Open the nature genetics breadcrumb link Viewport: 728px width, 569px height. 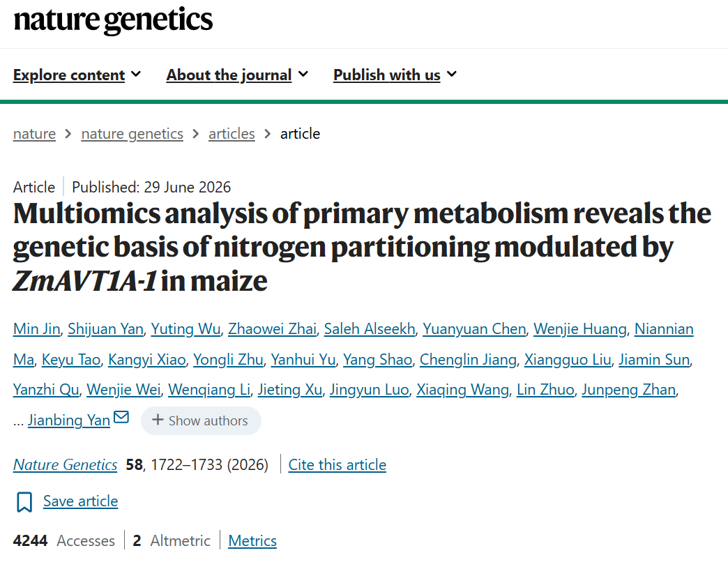tap(132, 134)
